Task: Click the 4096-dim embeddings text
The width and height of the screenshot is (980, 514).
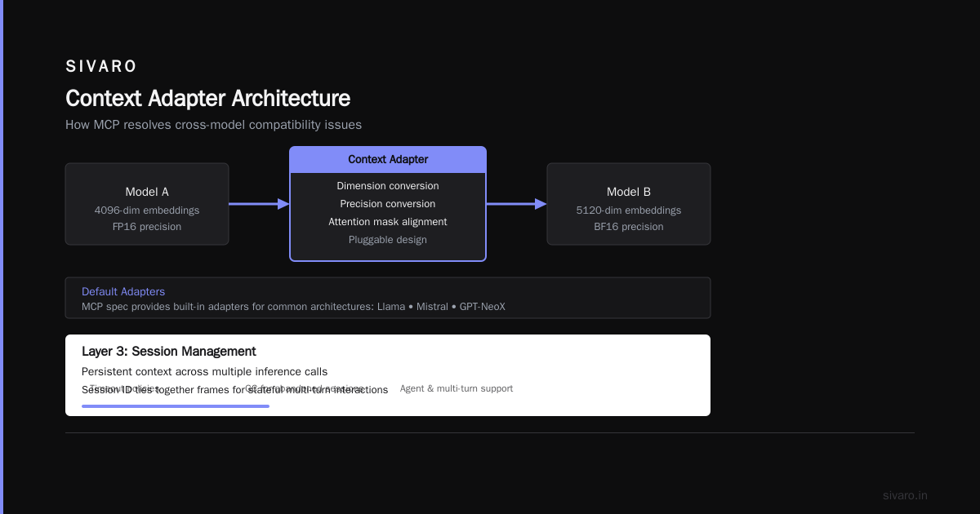Action: [147, 210]
